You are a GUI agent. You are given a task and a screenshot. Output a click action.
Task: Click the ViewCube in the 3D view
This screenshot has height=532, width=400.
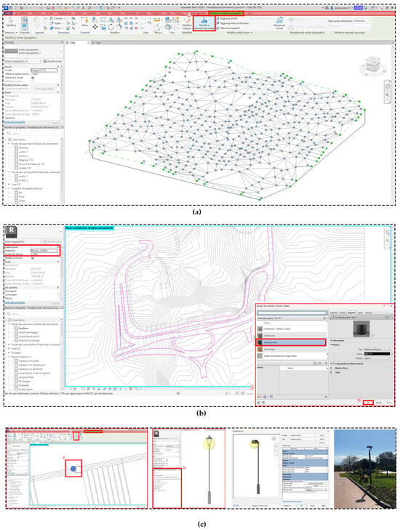coord(372,65)
